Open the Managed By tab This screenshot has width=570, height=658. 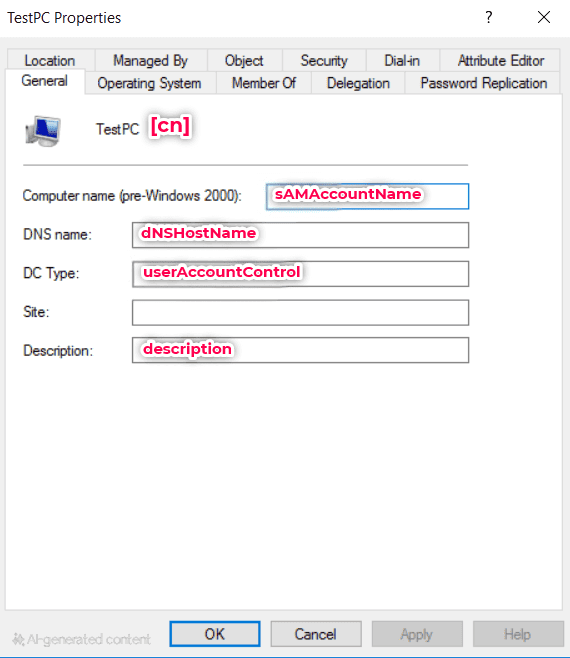151,60
